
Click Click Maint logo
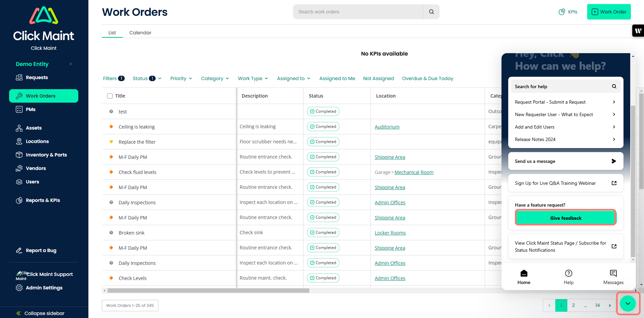(x=44, y=24)
